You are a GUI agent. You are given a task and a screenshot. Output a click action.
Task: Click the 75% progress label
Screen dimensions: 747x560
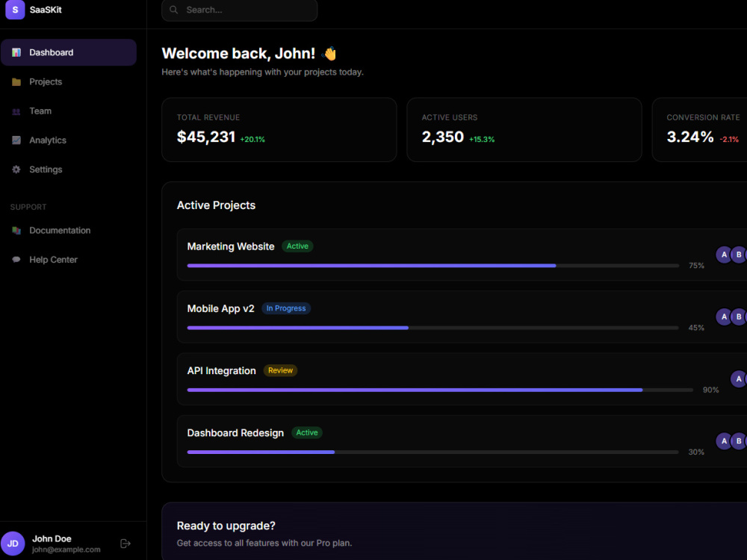tap(696, 266)
